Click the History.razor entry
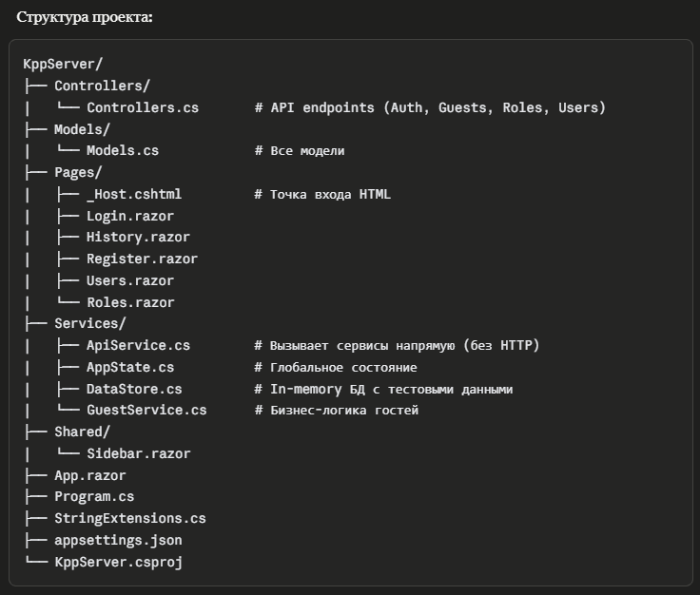The width and height of the screenshot is (700, 595). click(138, 238)
